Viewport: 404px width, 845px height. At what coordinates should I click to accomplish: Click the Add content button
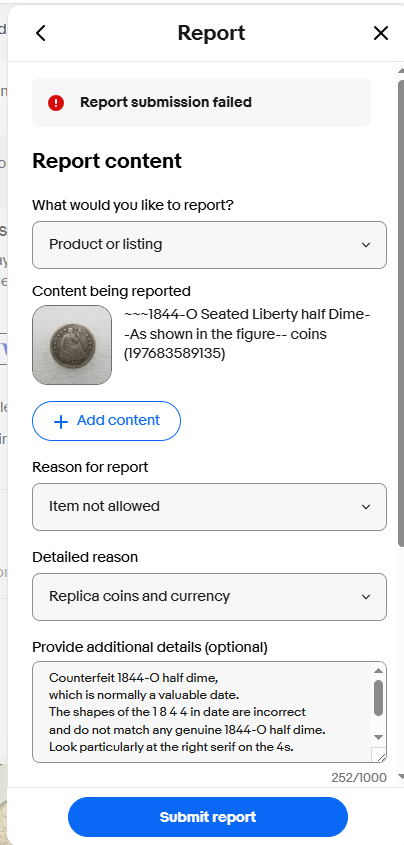[107, 421]
